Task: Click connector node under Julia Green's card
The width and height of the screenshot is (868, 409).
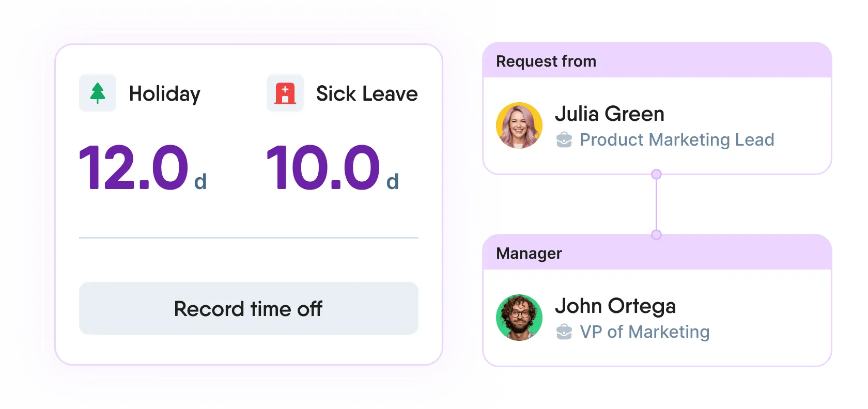Action: [656, 175]
